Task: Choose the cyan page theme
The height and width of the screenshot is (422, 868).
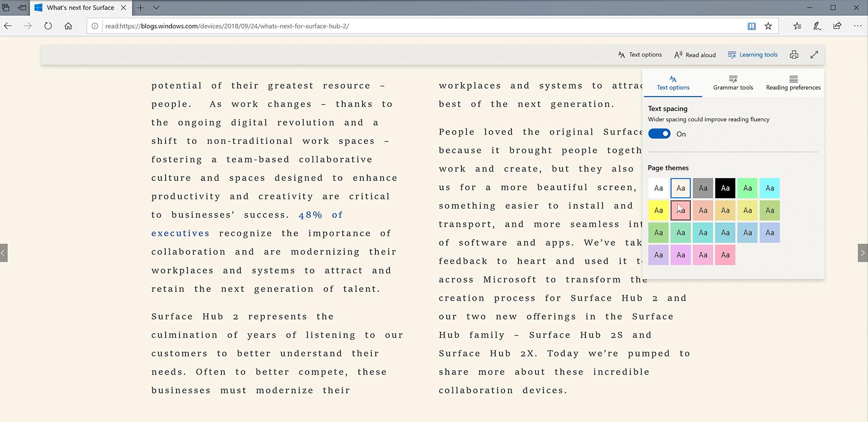Action: (770, 188)
